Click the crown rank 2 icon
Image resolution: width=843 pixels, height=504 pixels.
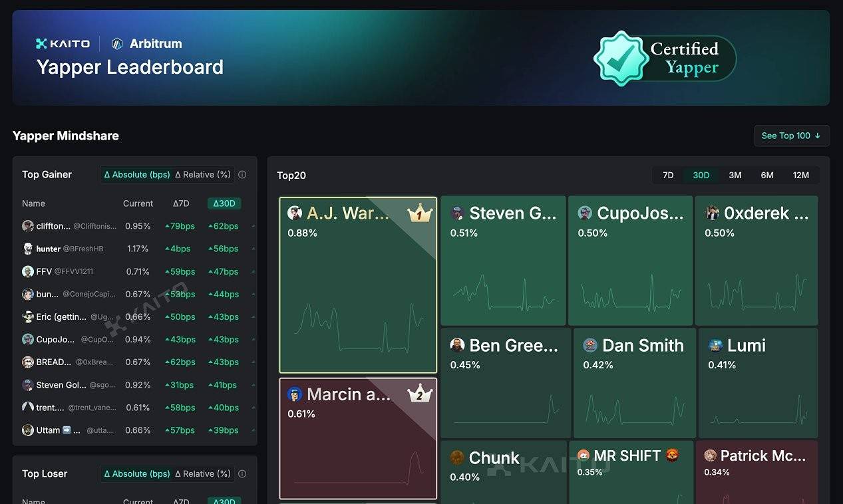point(419,394)
